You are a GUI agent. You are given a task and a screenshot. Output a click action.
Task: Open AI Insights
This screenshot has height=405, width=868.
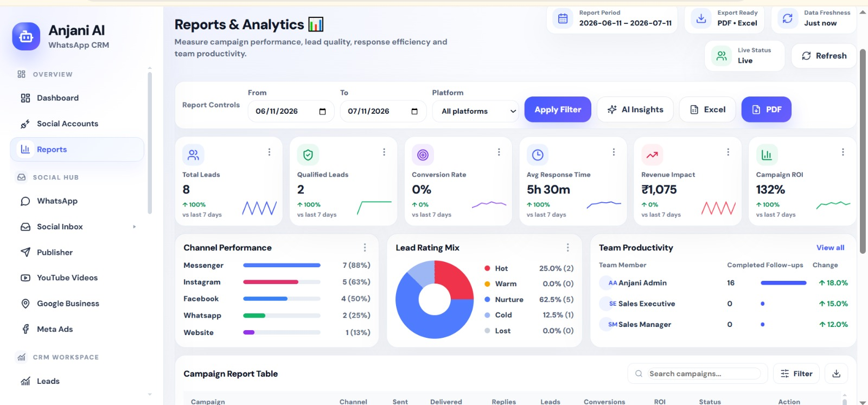tap(635, 110)
